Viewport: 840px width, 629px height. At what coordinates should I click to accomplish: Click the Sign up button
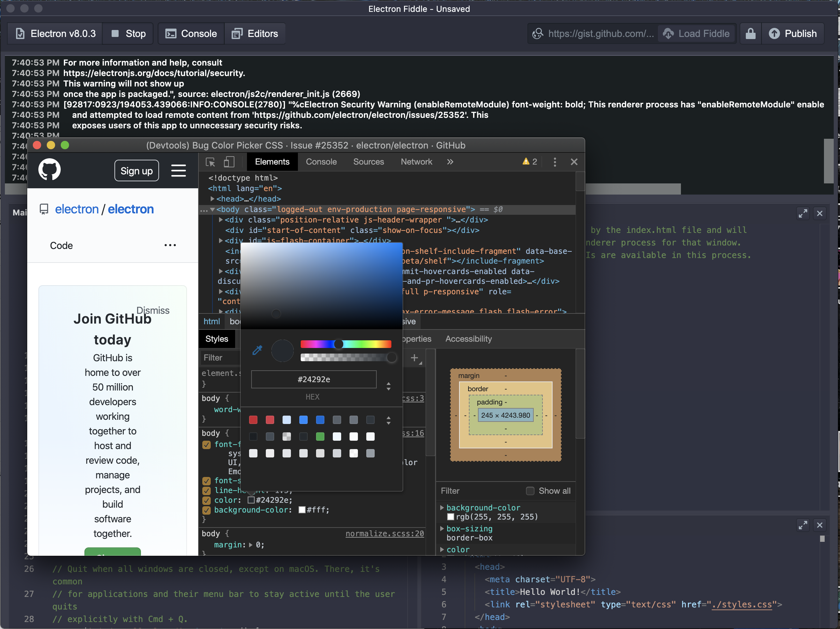pos(136,170)
